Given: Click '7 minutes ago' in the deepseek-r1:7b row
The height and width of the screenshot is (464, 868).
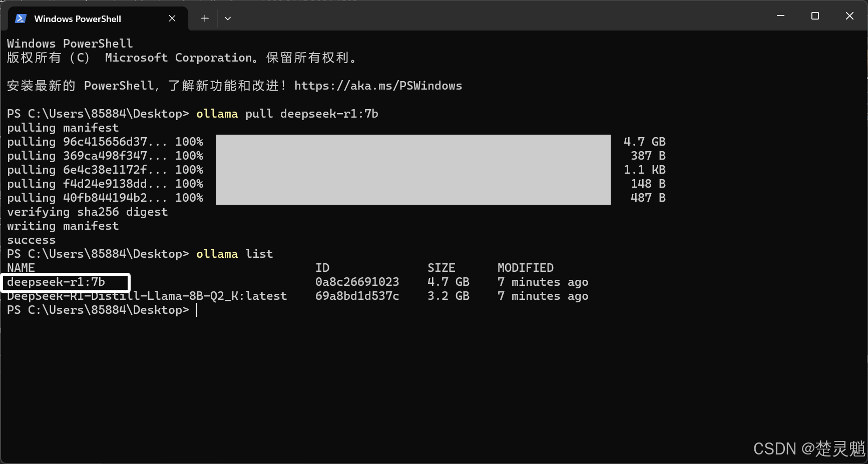Looking at the screenshot, I should [543, 282].
